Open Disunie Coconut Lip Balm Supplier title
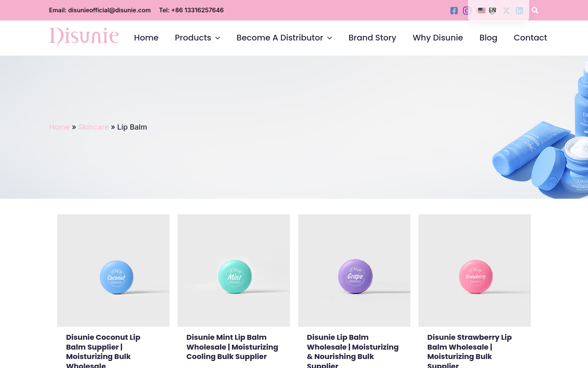Viewport: 588px width, 368px height. tap(103, 351)
